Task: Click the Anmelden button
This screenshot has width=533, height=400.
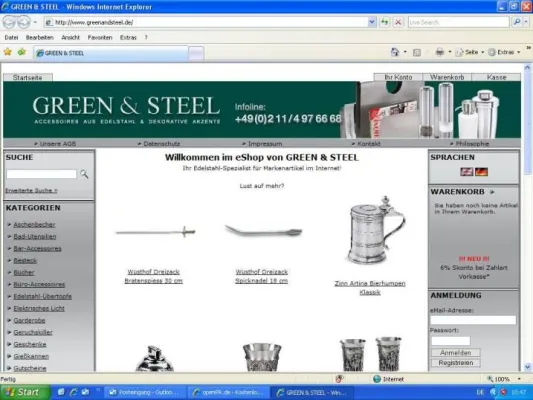Action: click(455, 353)
